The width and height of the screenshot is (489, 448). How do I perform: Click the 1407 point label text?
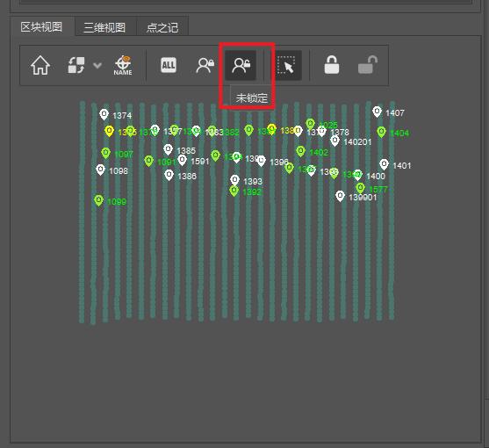(x=395, y=113)
